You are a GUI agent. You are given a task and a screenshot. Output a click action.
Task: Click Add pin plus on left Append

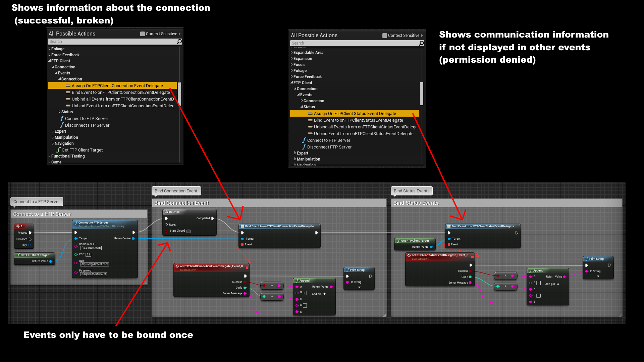(x=324, y=294)
